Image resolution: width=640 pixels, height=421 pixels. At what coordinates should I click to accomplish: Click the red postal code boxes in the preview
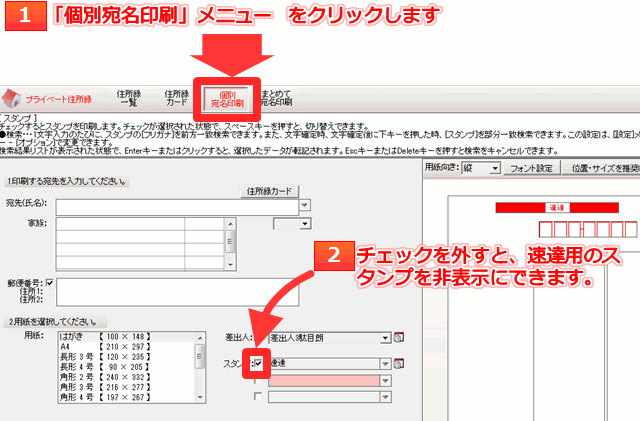pyautogui.click(x=588, y=229)
